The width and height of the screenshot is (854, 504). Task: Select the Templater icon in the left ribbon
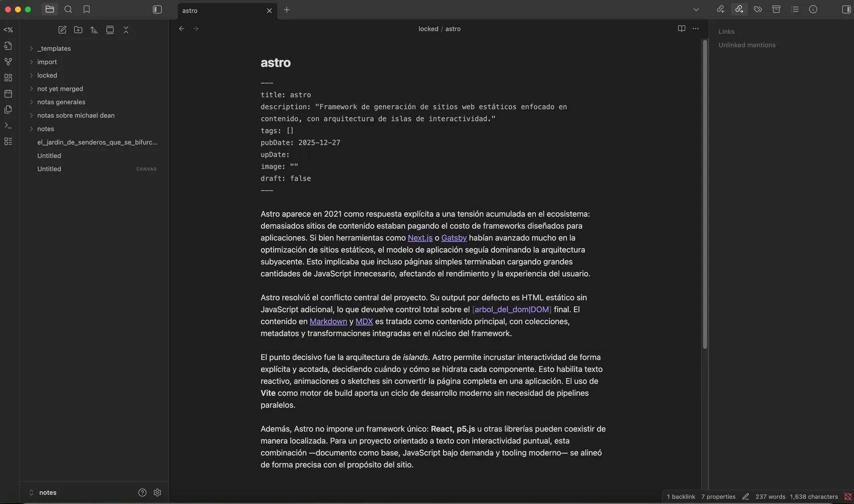[x=8, y=30]
